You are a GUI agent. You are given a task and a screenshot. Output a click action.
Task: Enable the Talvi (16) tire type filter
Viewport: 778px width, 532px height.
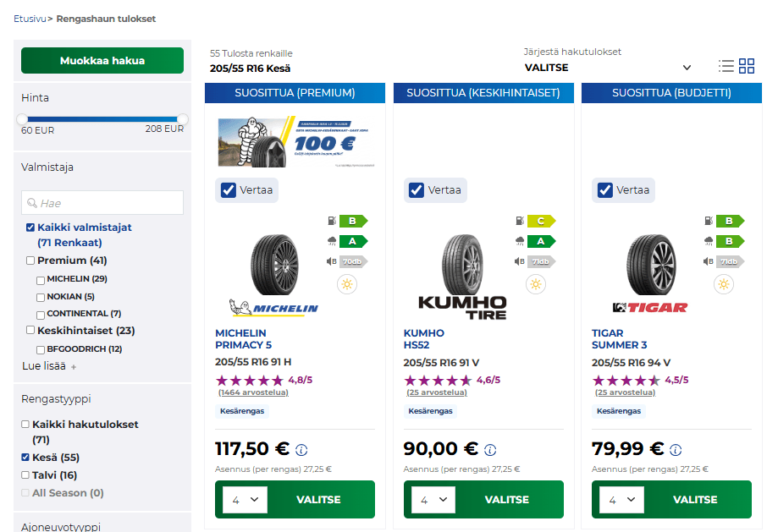(25, 475)
